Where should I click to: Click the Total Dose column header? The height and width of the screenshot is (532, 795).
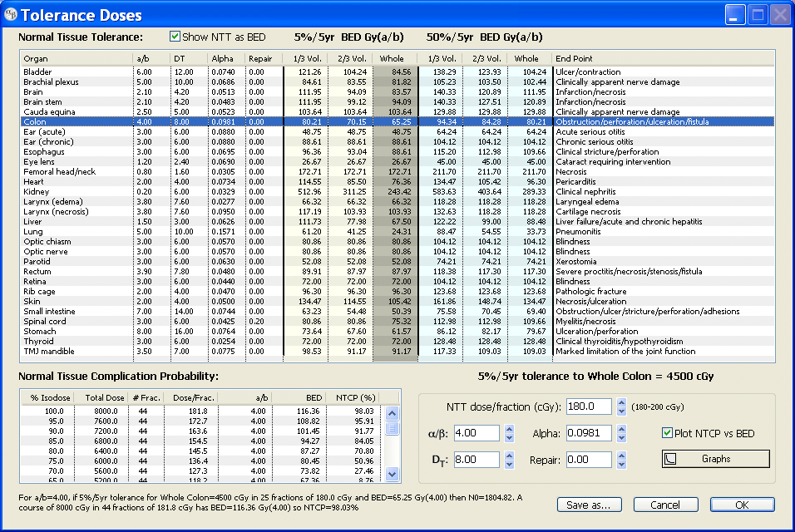click(x=101, y=397)
